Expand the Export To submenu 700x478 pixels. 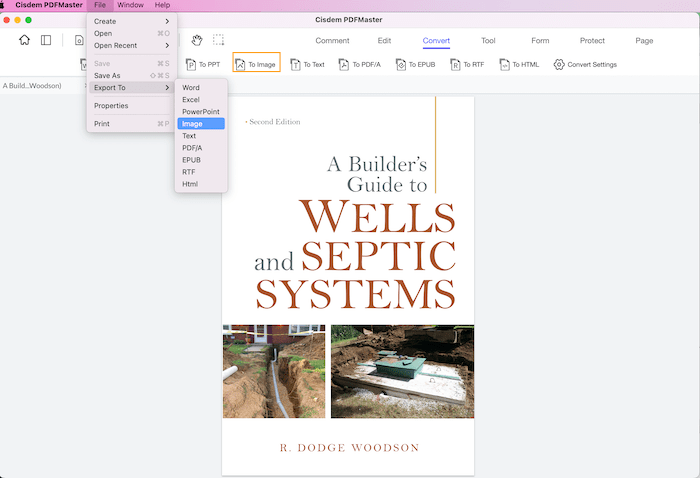click(132, 87)
